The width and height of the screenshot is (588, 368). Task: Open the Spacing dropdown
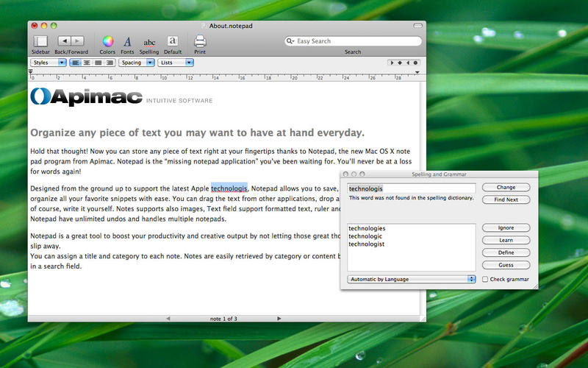coord(137,63)
